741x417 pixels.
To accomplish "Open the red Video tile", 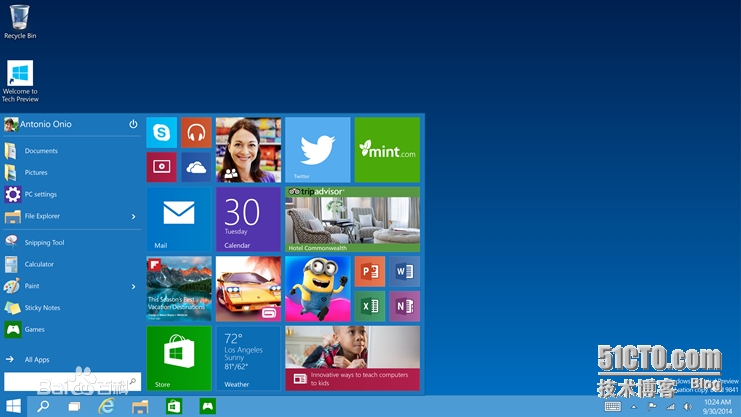I will (162, 167).
